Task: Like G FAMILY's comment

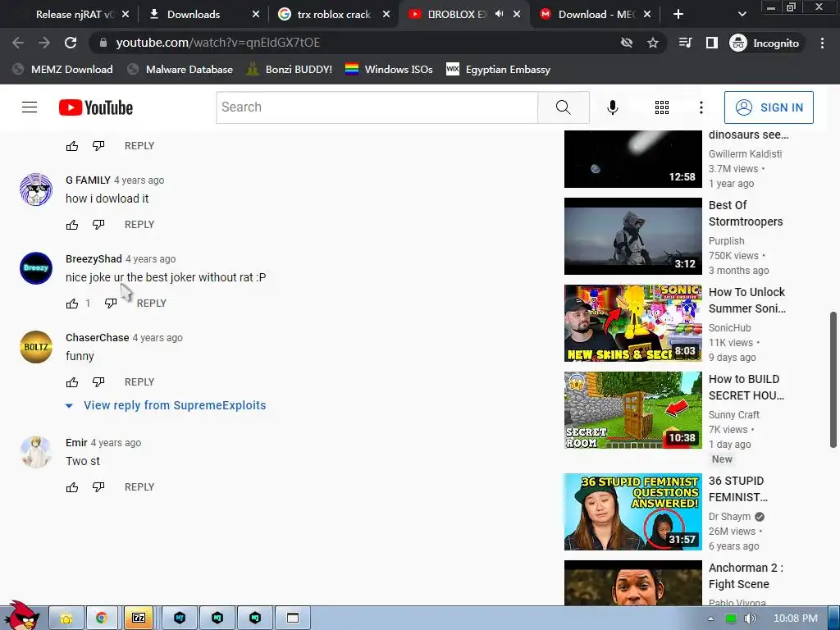Action: 72,225
